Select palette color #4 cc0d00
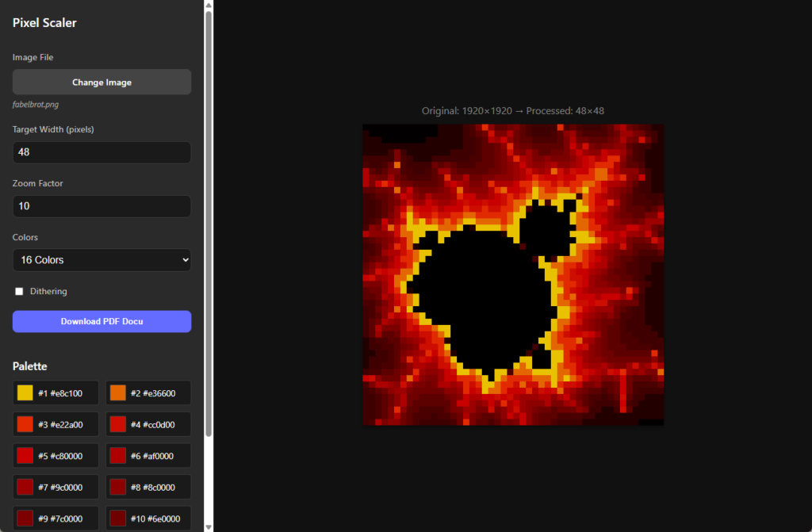Image resolution: width=812 pixels, height=532 pixels. coord(118,424)
